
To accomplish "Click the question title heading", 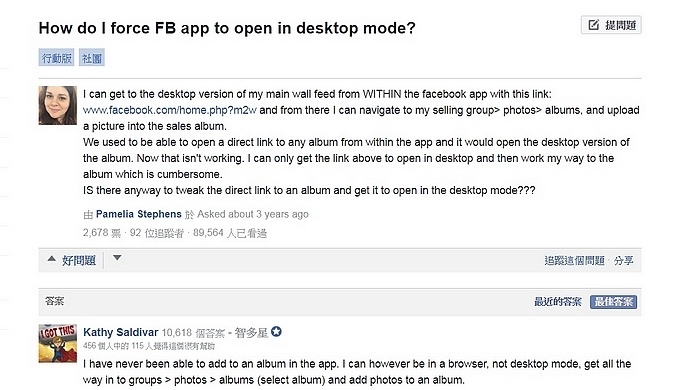I will click(x=227, y=28).
